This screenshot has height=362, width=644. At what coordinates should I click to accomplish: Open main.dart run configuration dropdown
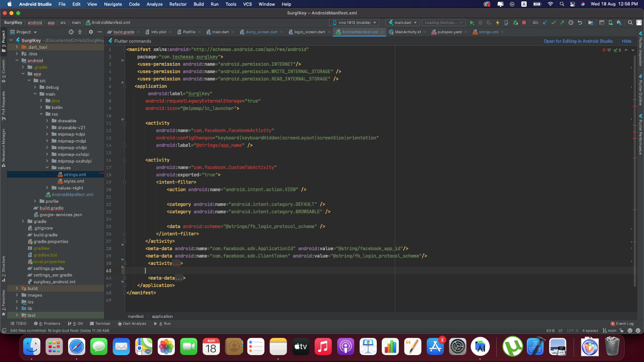click(x=402, y=23)
